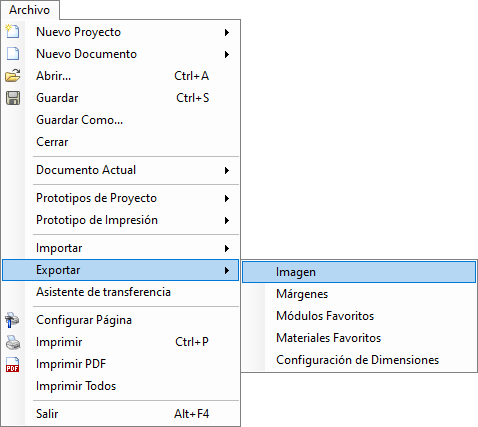478x427 pixels.
Task: Click the Abrir open-folder icon
Action: [13, 76]
